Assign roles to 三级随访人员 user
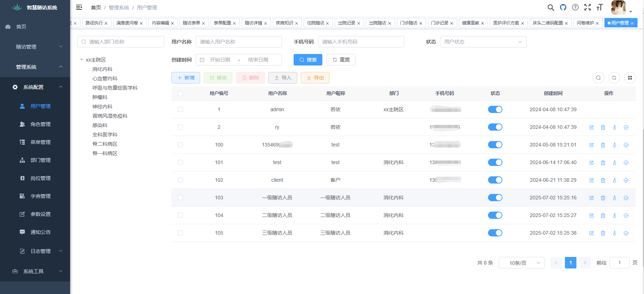The width and height of the screenshot is (644, 294). tap(626, 233)
